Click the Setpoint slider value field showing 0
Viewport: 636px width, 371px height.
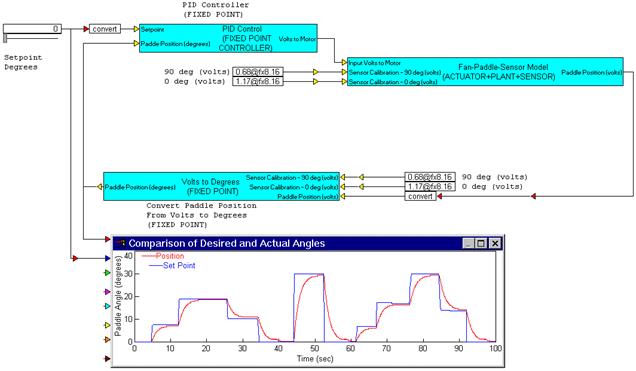(x=32, y=29)
